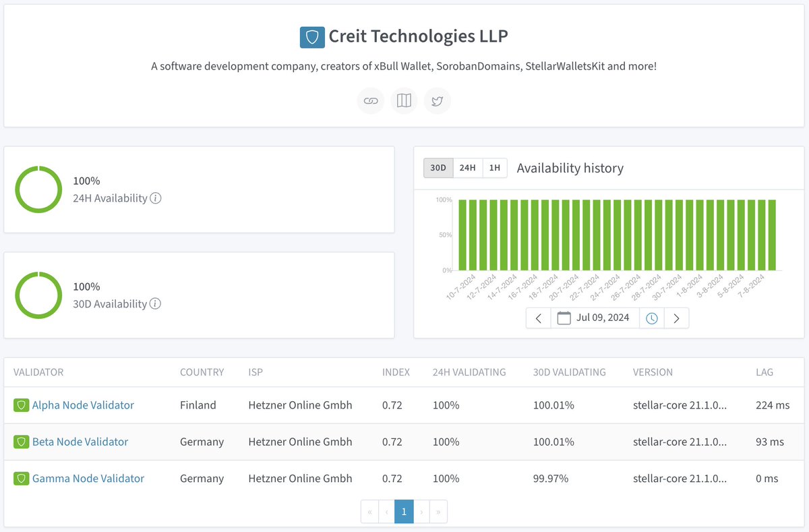The height and width of the screenshot is (532, 809).
Task: Click Finland in Alpha Node row
Action: pos(198,405)
